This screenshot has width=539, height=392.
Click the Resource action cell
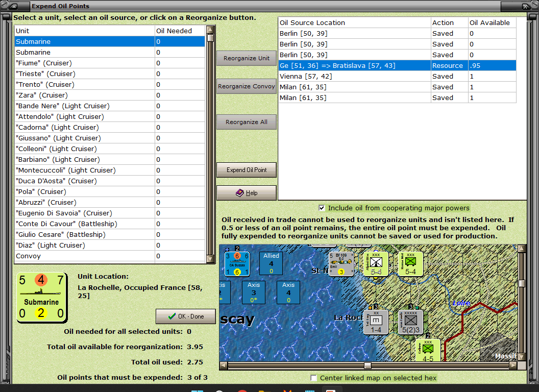(x=449, y=65)
